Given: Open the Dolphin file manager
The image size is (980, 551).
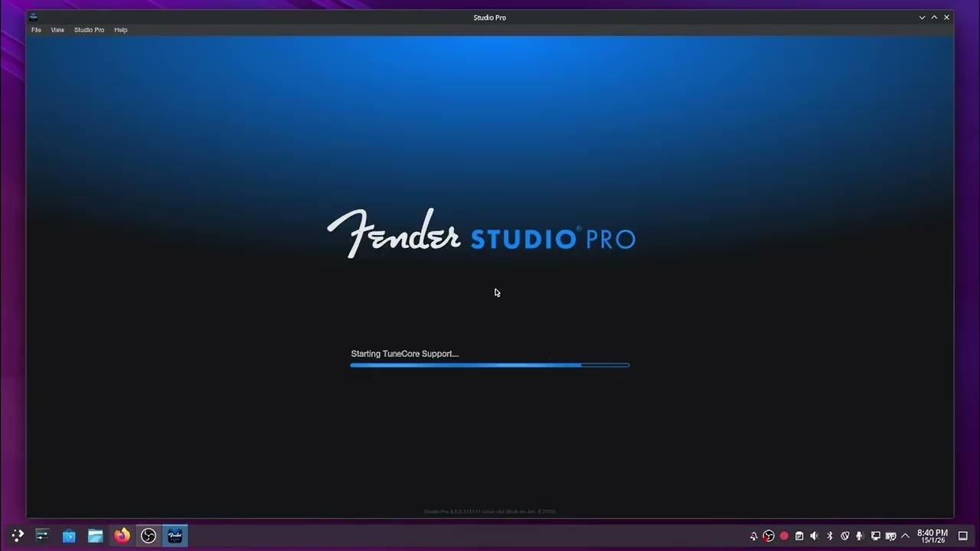Looking at the screenshot, I should [95, 536].
